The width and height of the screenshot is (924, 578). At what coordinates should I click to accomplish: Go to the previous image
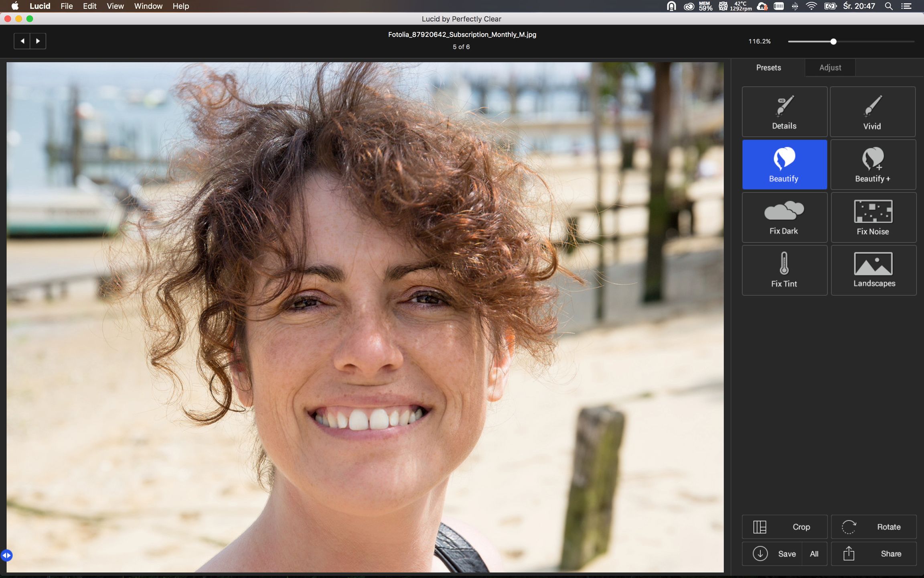click(22, 41)
